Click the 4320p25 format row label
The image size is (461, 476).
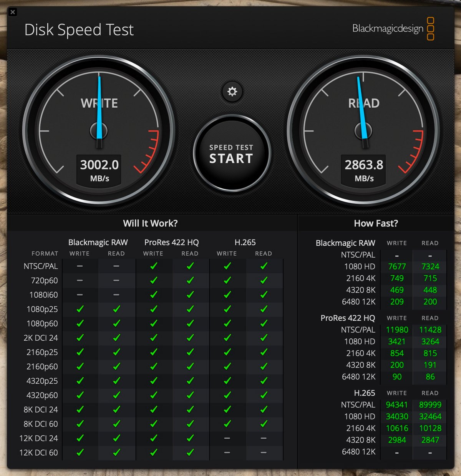coord(42,381)
